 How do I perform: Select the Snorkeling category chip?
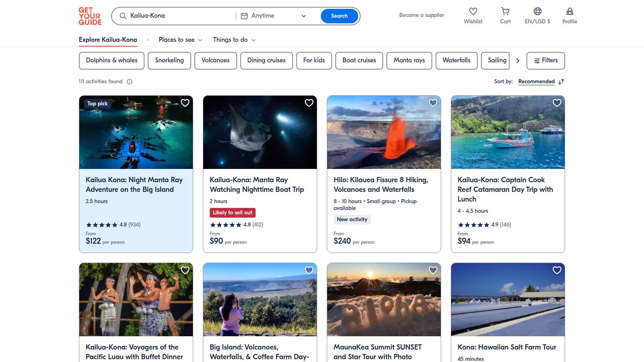point(169,60)
